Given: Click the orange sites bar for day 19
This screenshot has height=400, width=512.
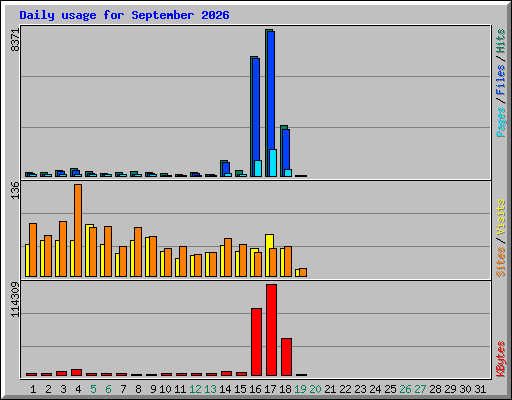Looking at the screenshot, I should pos(303,272).
